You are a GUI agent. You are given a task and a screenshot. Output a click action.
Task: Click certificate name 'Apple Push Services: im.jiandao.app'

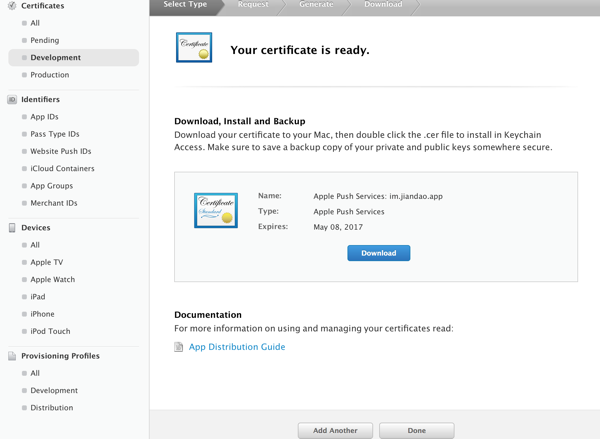(378, 196)
